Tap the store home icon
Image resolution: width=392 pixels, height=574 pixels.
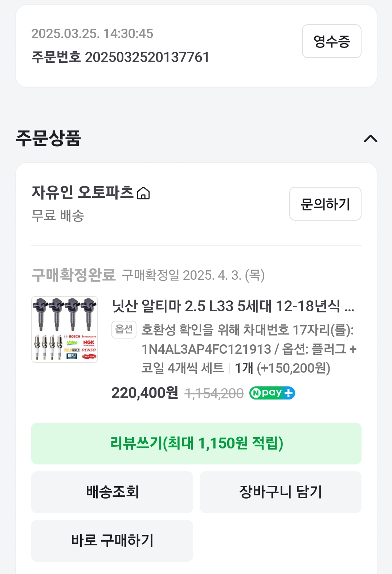143,193
